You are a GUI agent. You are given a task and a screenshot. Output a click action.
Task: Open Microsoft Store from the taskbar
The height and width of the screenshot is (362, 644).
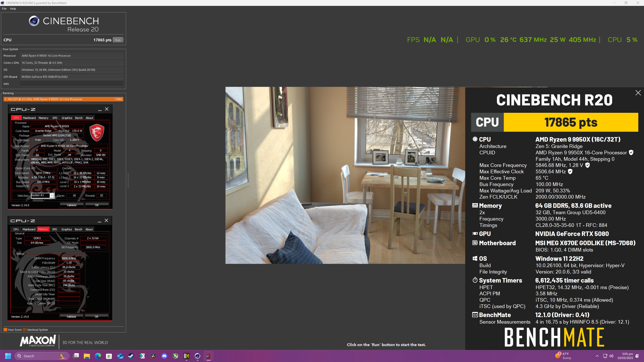point(109,356)
